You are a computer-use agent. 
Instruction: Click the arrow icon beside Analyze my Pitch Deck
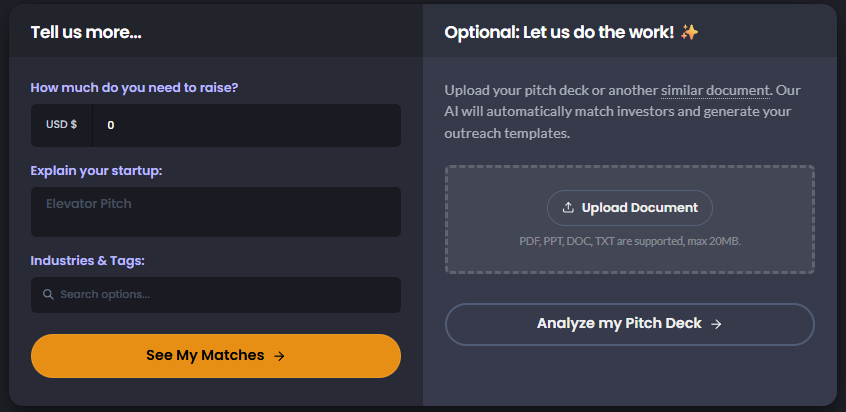coord(716,324)
